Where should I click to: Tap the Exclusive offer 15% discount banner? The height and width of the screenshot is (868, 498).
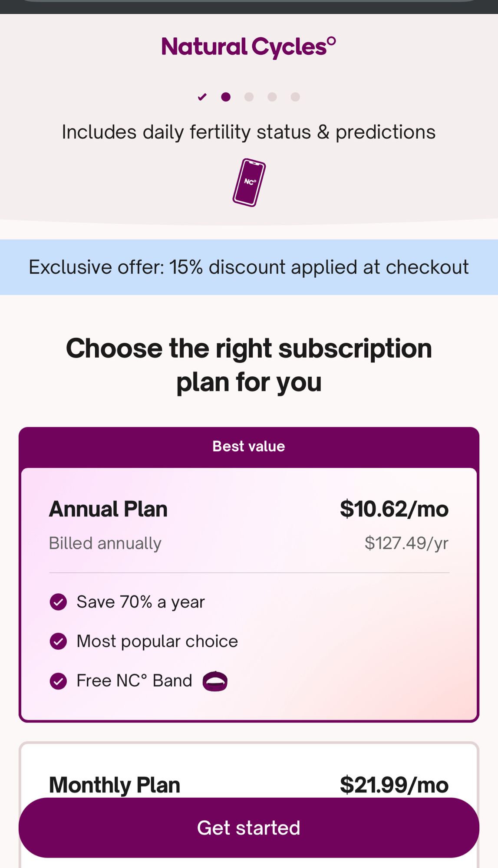point(249,267)
